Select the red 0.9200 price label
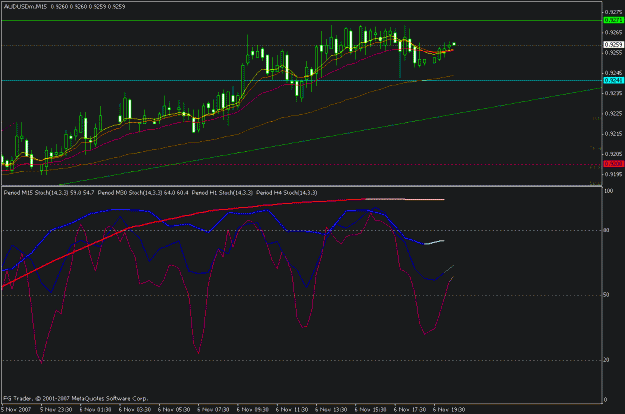Image resolution: width=625 pixels, height=414 pixels. 613,164
